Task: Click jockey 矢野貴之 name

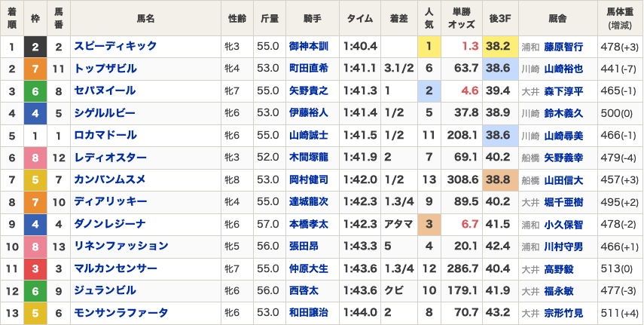Action: pos(309,91)
